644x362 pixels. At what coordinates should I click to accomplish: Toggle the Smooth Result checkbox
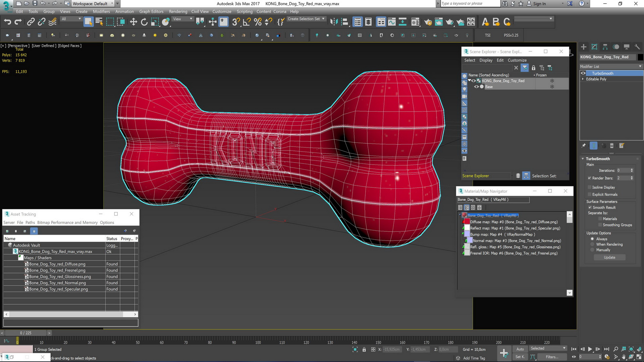tap(590, 207)
